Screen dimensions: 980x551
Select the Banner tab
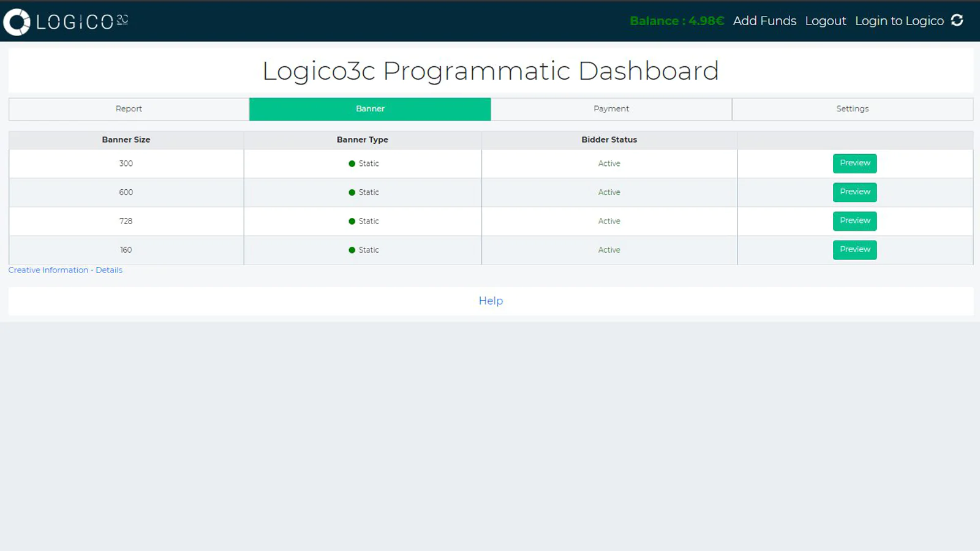pos(370,109)
